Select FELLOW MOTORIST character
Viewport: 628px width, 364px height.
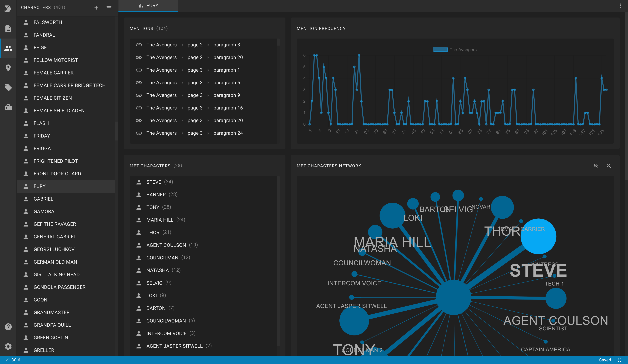point(66,60)
